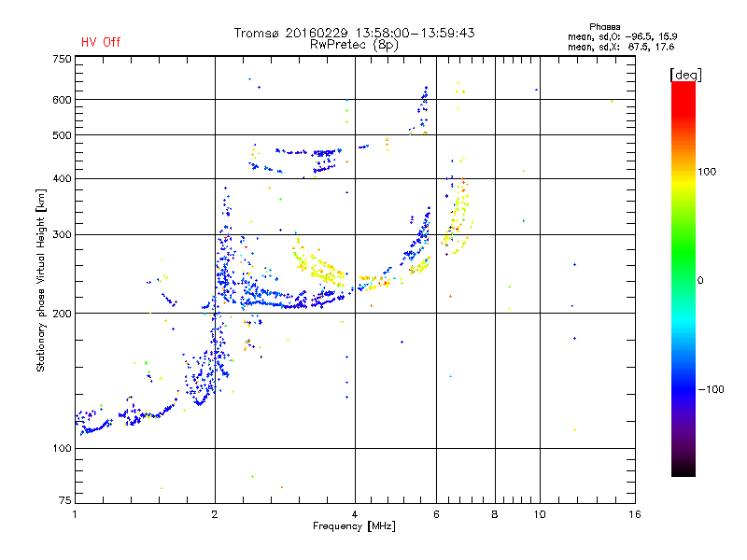Click the y-axis tick label '75'
Image resolution: width=747 pixels, height=560 pixels.
coord(65,500)
